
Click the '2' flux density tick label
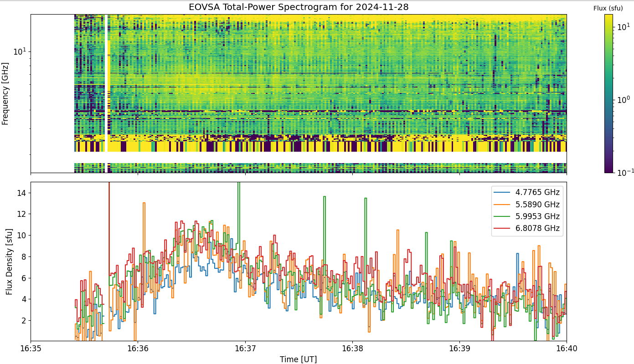25,321
